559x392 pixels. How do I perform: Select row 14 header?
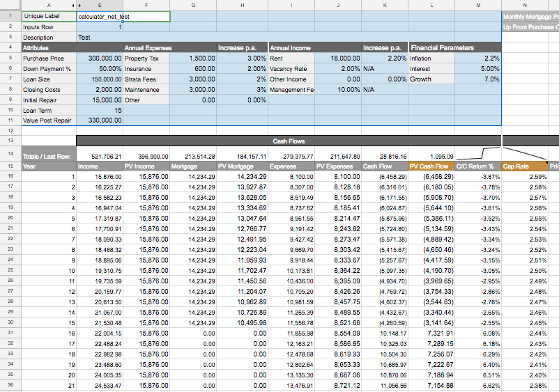tap(10, 153)
